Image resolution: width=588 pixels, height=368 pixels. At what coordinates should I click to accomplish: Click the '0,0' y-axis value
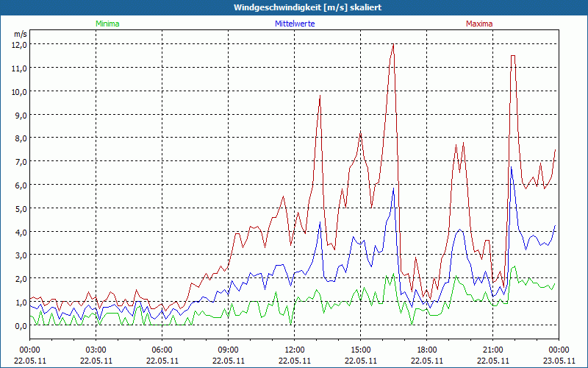point(22,325)
